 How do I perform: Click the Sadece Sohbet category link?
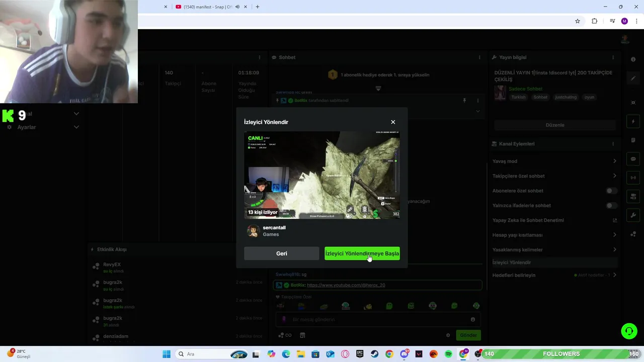(x=525, y=89)
